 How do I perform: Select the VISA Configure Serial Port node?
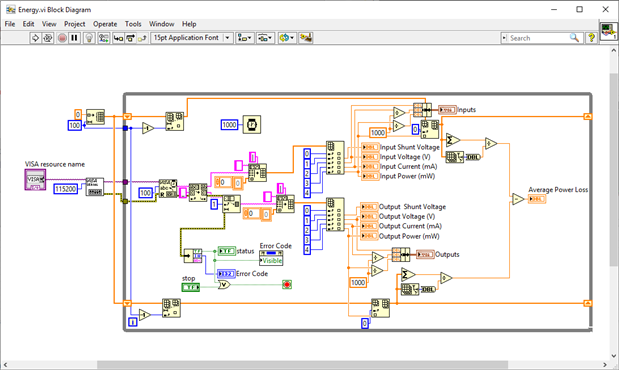coord(95,187)
